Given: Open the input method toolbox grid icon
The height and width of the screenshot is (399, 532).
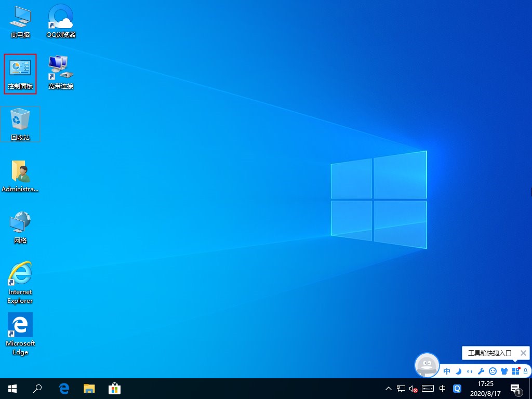Looking at the screenshot, I should point(515,371).
